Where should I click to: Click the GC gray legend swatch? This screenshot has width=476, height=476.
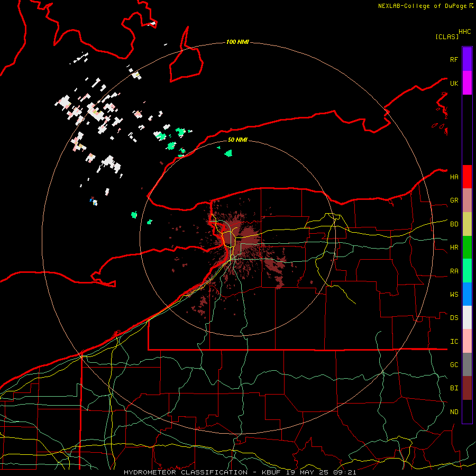(x=467, y=364)
